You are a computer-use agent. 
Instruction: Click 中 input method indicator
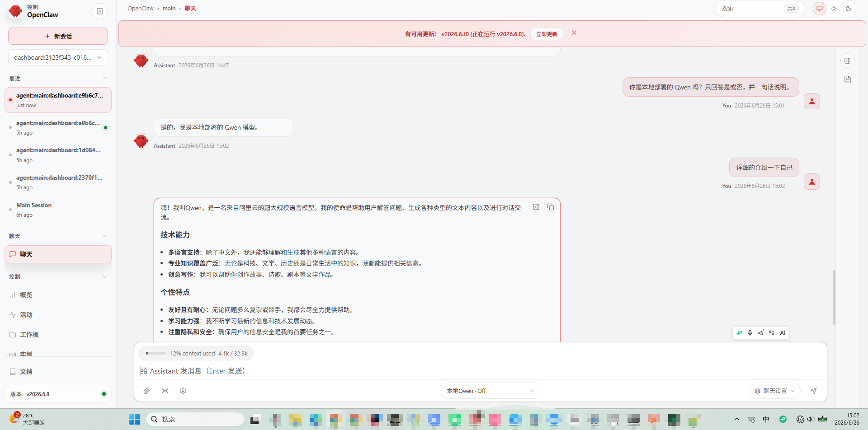(766, 419)
